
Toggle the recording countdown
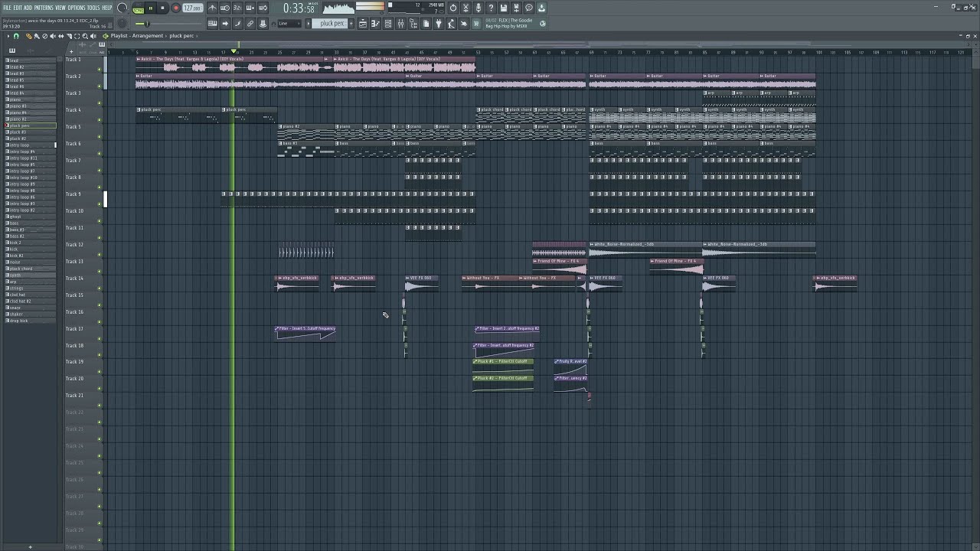pyautogui.click(x=237, y=8)
